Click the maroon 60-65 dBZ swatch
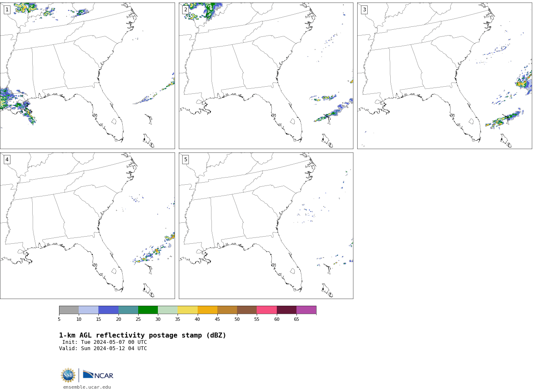Screen dimensions: 536x392 [x=286, y=310]
